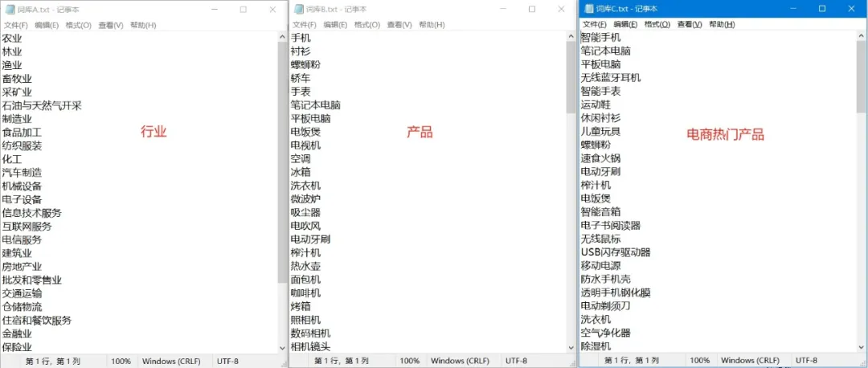Maximize the 词库A.txt window
The image size is (868, 368).
click(x=243, y=10)
